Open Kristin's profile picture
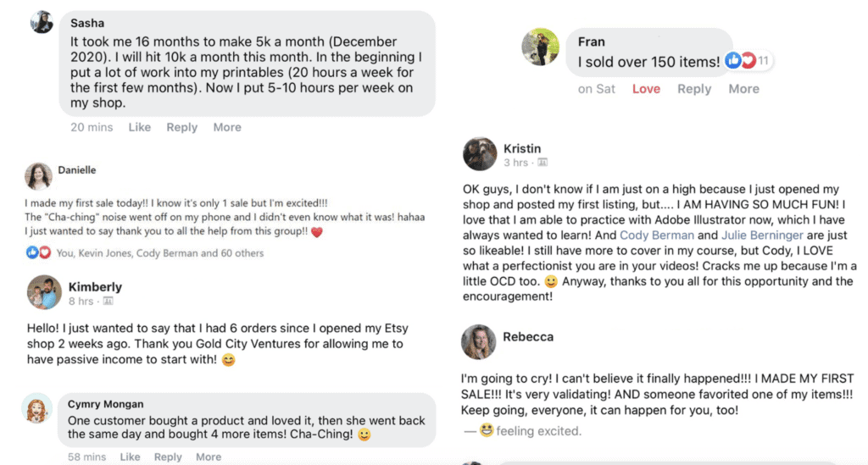Image resolution: width=868 pixels, height=465 pixels. tap(479, 153)
